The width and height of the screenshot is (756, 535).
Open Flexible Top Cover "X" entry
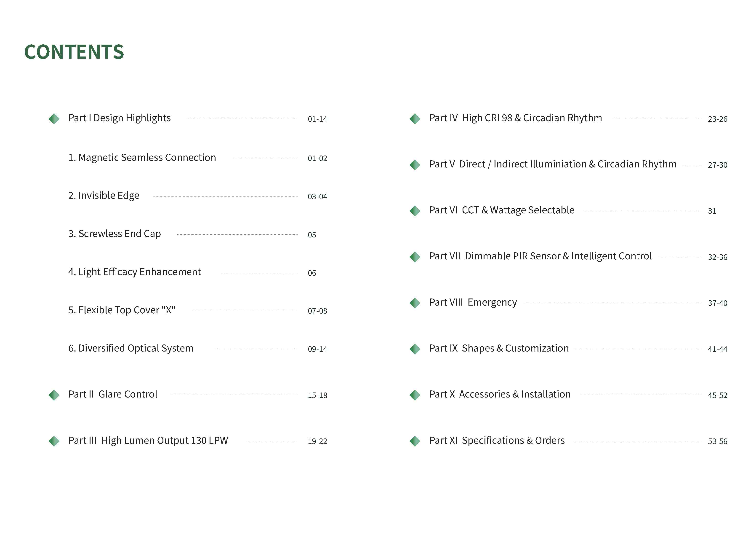point(122,310)
